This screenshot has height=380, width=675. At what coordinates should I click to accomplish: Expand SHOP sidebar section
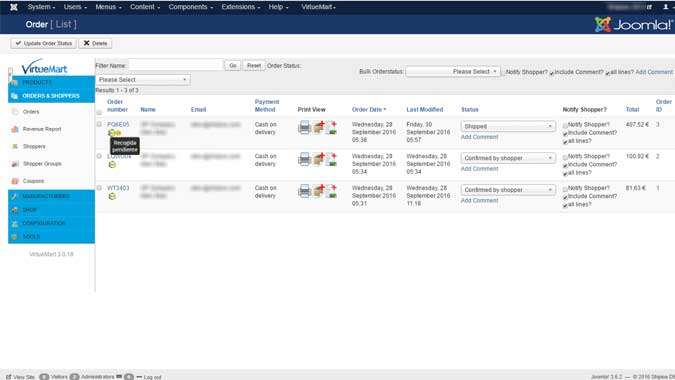pyautogui.click(x=51, y=210)
